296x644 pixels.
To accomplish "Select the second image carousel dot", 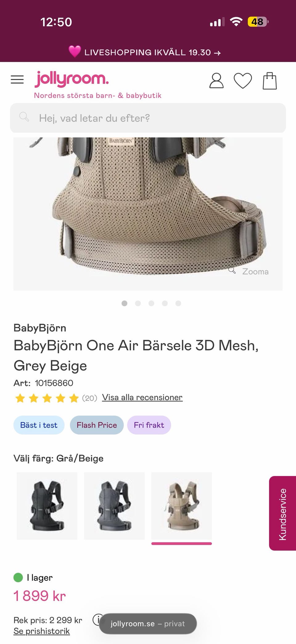I will pyautogui.click(x=138, y=303).
